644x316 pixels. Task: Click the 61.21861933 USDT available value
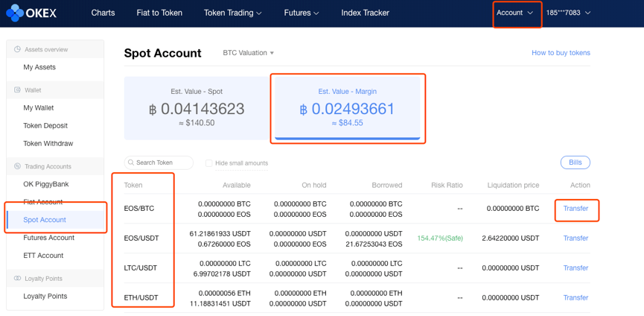[220, 234]
